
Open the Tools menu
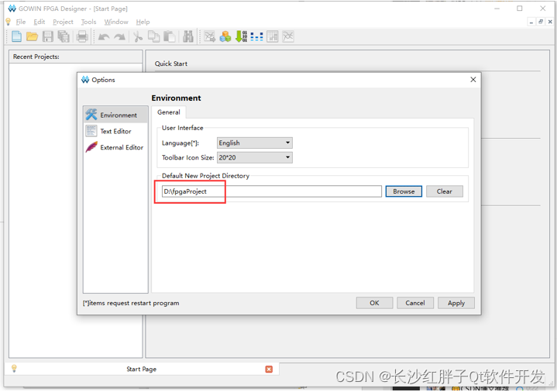[88, 22]
